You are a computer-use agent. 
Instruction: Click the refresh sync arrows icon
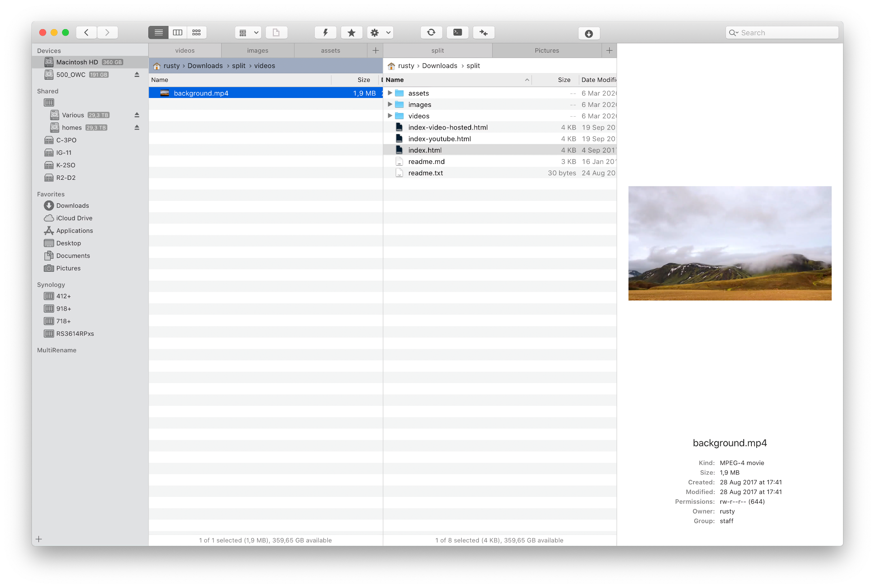click(431, 32)
